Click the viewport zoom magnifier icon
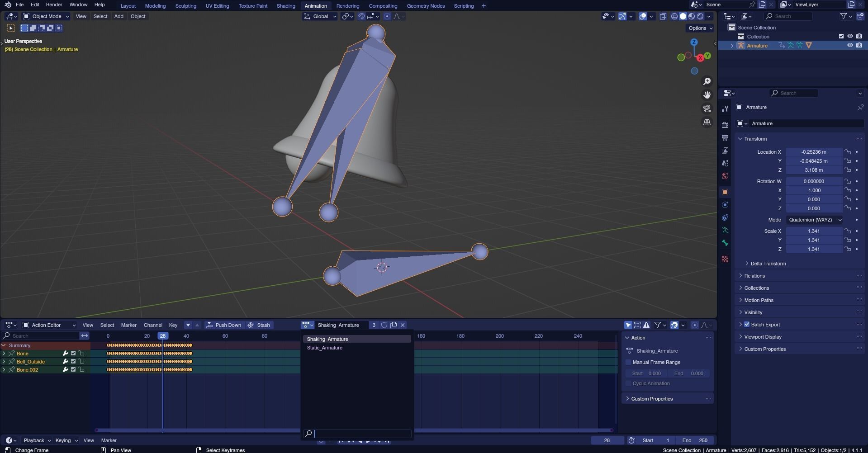The width and height of the screenshot is (868, 453). (x=707, y=81)
